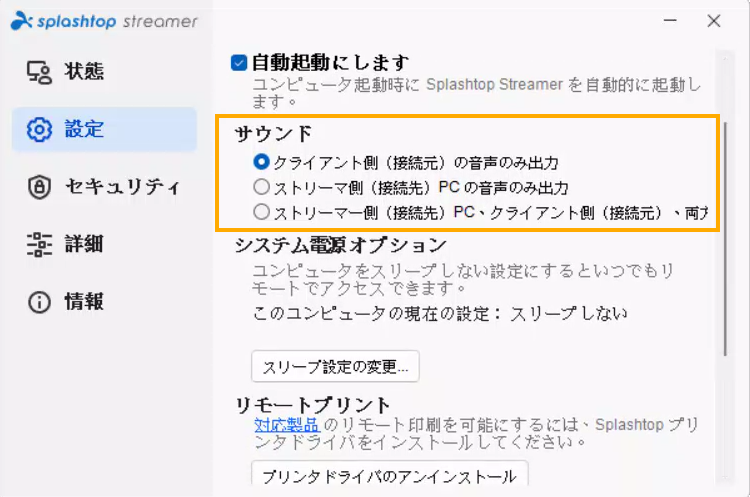Screen dimensions: 750x497
Task: Click the スリープ設定の変更... button
Action: (x=335, y=366)
